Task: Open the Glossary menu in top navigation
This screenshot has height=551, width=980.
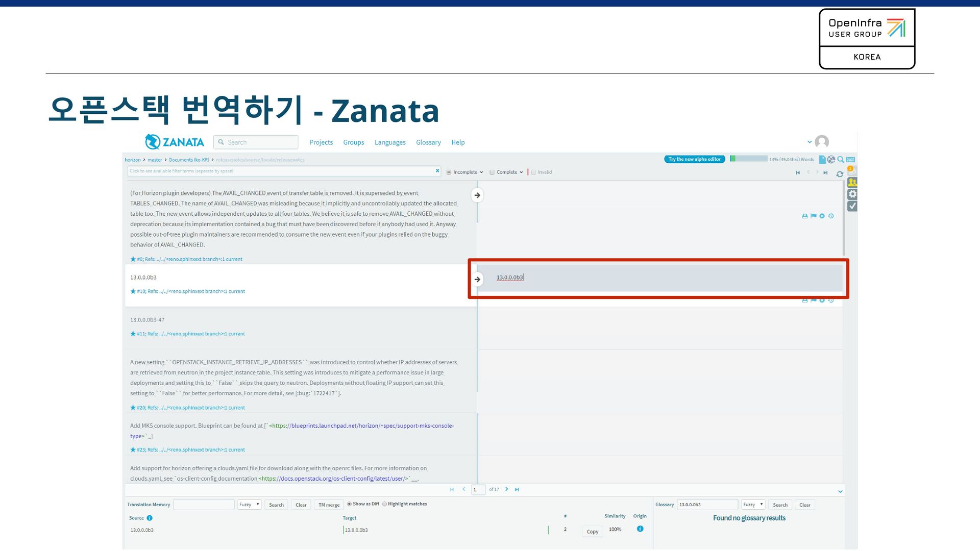Action: coord(428,142)
